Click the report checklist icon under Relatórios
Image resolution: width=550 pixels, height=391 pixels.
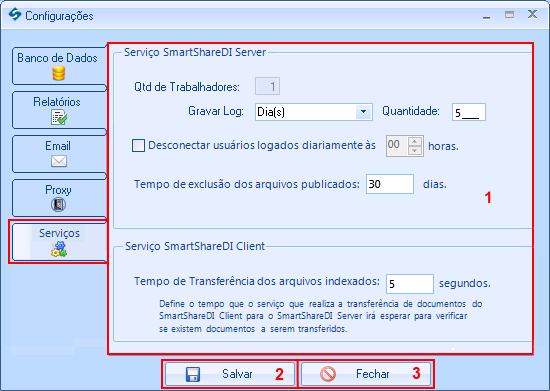pyautogui.click(x=59, y=117)
